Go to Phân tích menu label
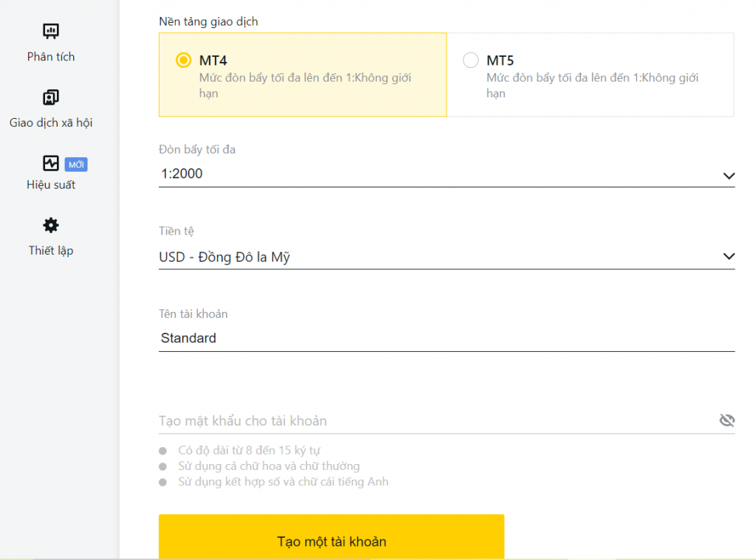The height and width of the screenshot is (560, 756). 51,57
